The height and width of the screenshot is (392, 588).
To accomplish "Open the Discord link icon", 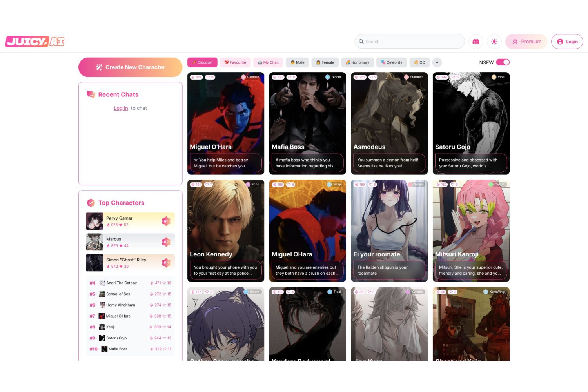I will coord(476,42).
